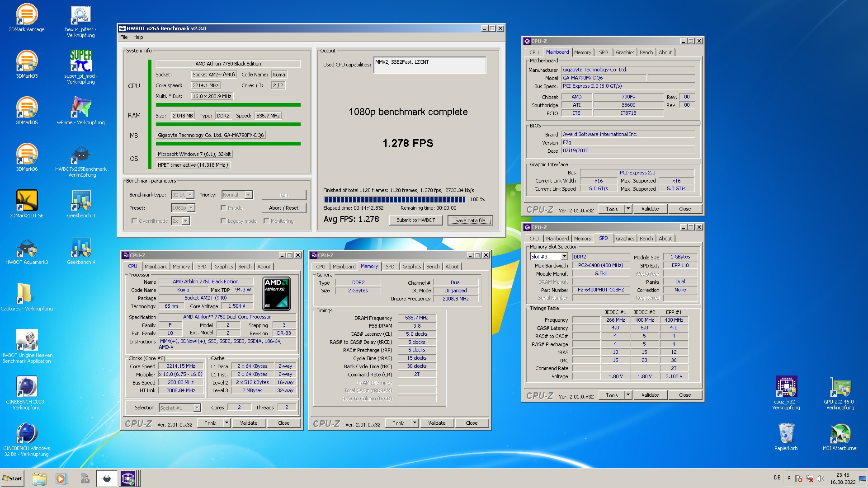Switch to Bench tab in CPU-Z CPU window
Image resolution: width=868 pixels, height=488 pixels.
(245, 267)
